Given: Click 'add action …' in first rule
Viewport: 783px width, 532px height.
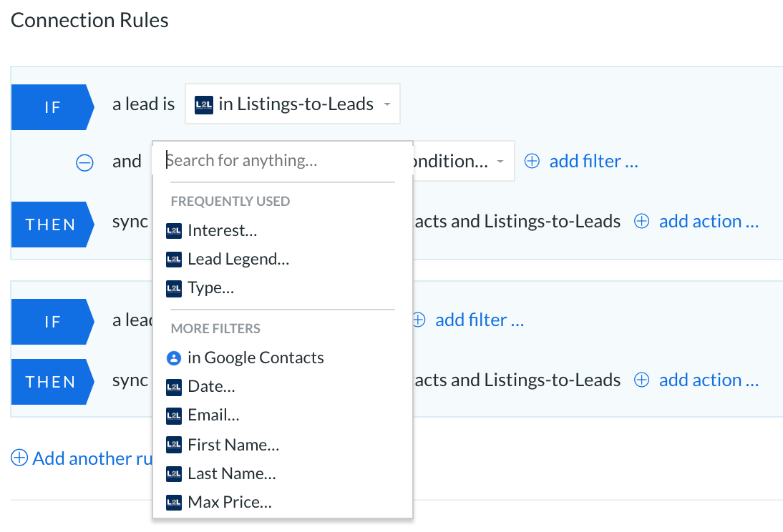Looking at the screenshot, I should (709, 221).
